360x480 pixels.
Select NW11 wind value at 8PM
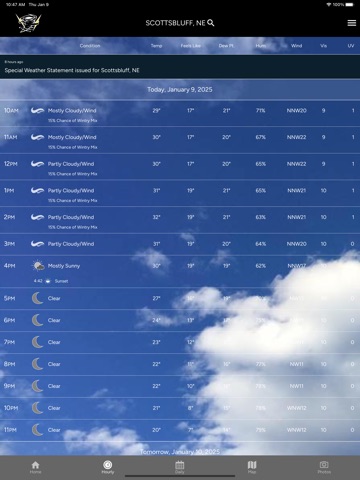[x=296, y=364]
